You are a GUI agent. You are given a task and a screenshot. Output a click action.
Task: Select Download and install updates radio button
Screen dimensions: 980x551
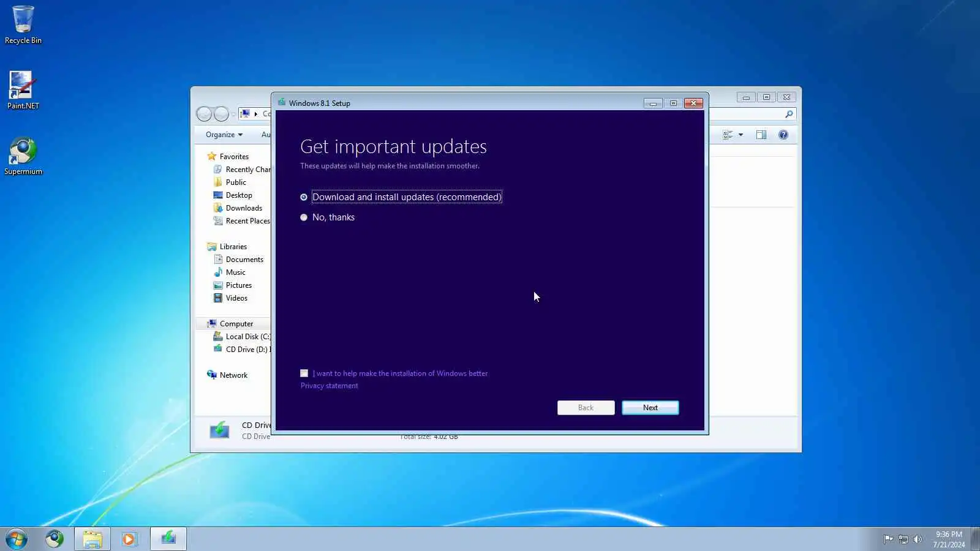(304, 197)
